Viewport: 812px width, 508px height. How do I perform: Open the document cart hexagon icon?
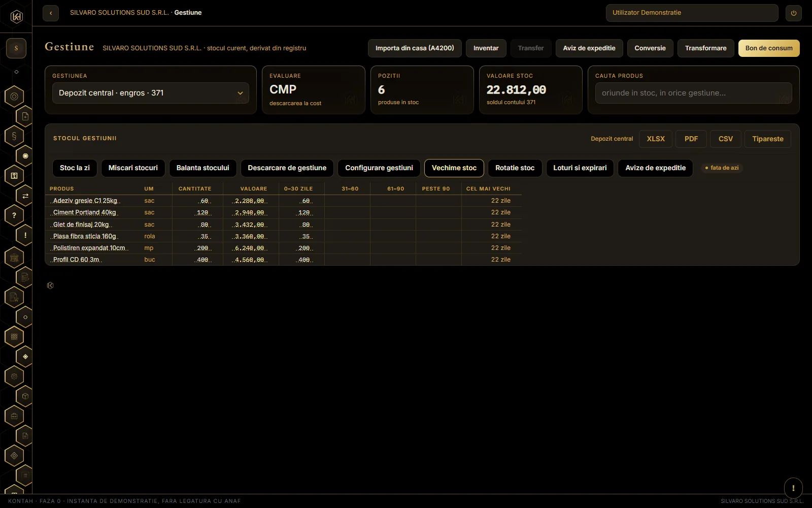pyautogui.click(x=14, y=297)
